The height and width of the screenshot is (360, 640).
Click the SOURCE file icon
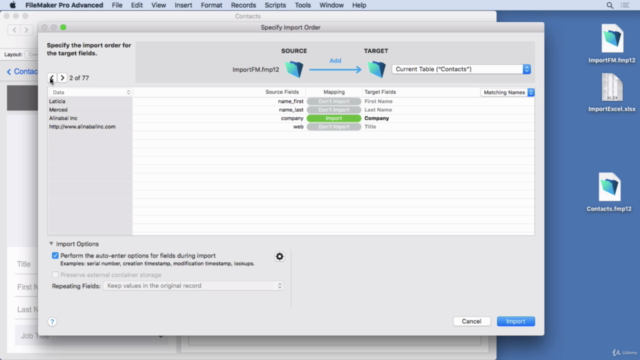click(x=294, y=69)
